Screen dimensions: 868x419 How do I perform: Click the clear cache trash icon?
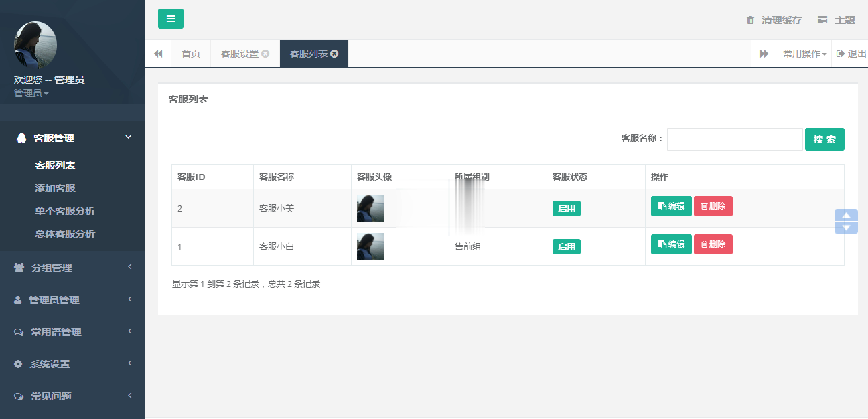pos(750,20)
